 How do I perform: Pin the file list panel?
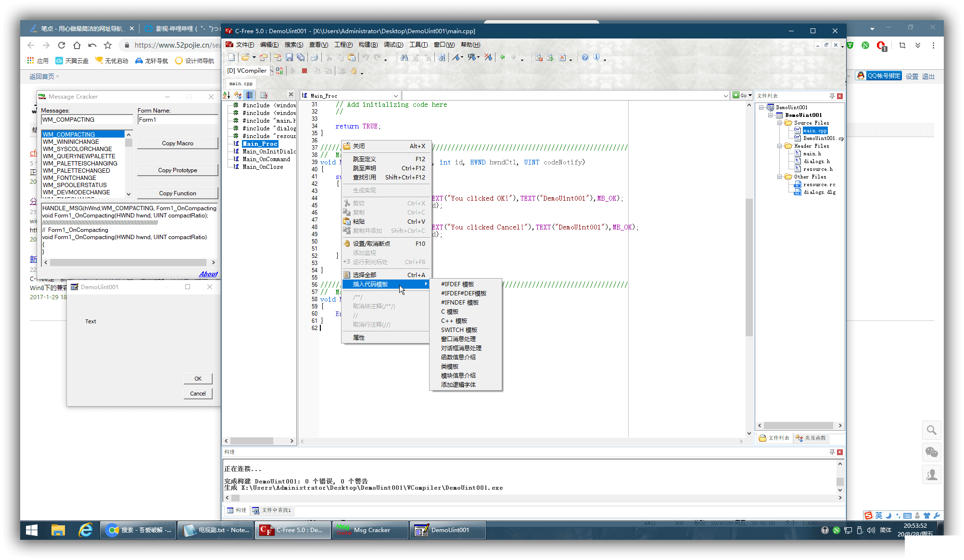pyautogui.click(x=832, y=96)
